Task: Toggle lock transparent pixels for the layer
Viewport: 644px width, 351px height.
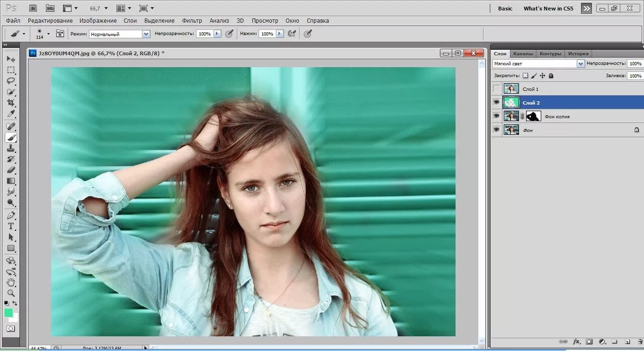Action: click(x=525, y=75)
